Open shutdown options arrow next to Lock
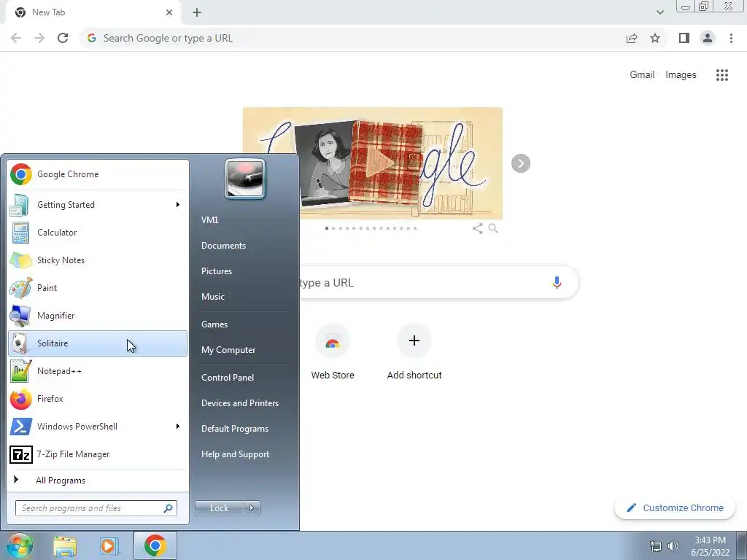 [x=252, y=508]
